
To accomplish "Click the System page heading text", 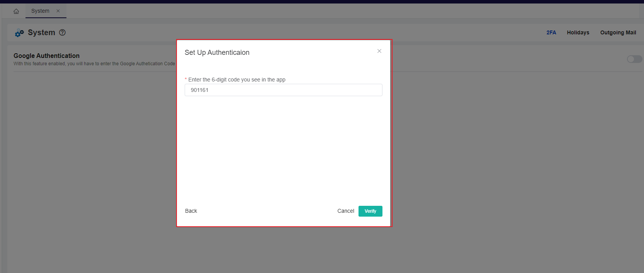I will pos(41,32).
